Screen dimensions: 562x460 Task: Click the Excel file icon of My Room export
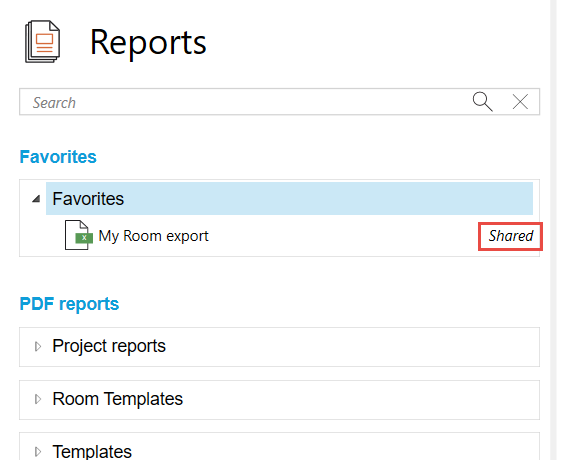(x=78, y=235)
